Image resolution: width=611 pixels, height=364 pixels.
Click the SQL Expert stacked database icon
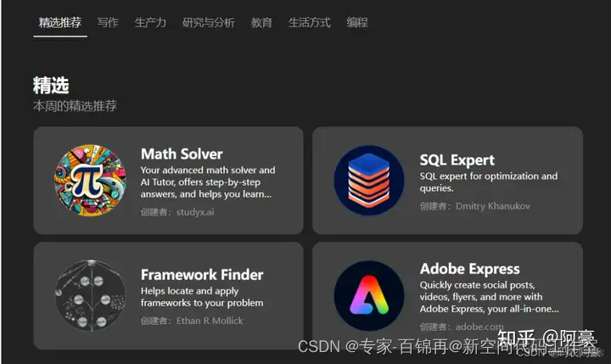[x=369, y=181]
